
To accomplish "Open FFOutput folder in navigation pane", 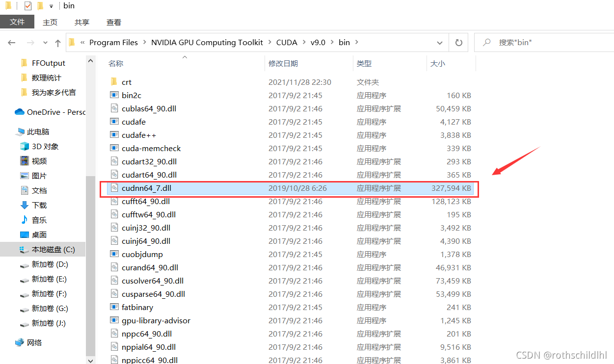I will pyautogui.click(x=48, y=63).
